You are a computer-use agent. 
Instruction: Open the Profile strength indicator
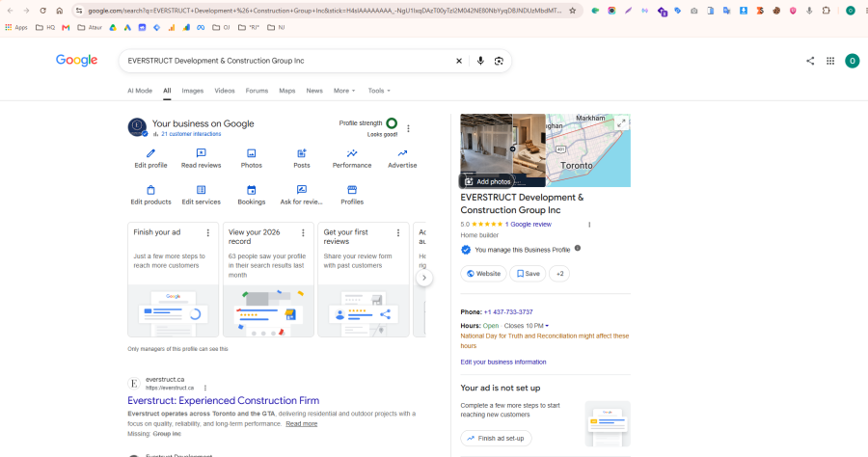point(392,123)
